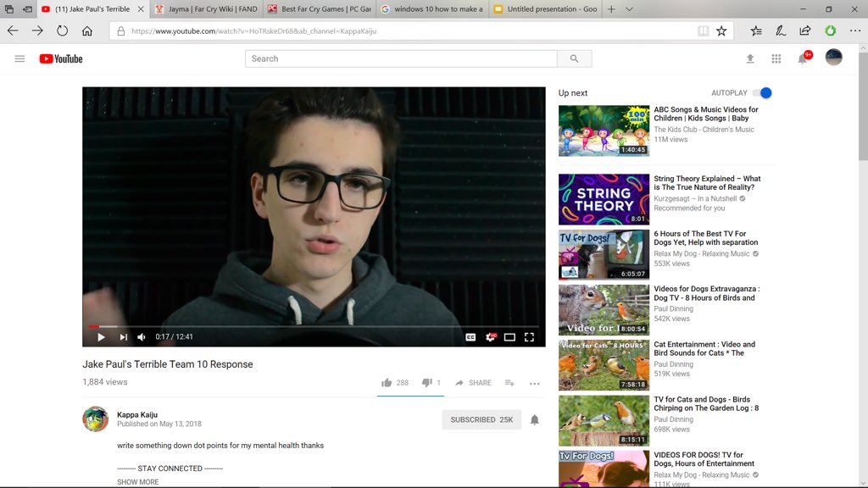Image resolution: width=868 pixels, height=488 pixels.
Task: Open Cat Entertainment video thumbnail
Action: (604, 365)
